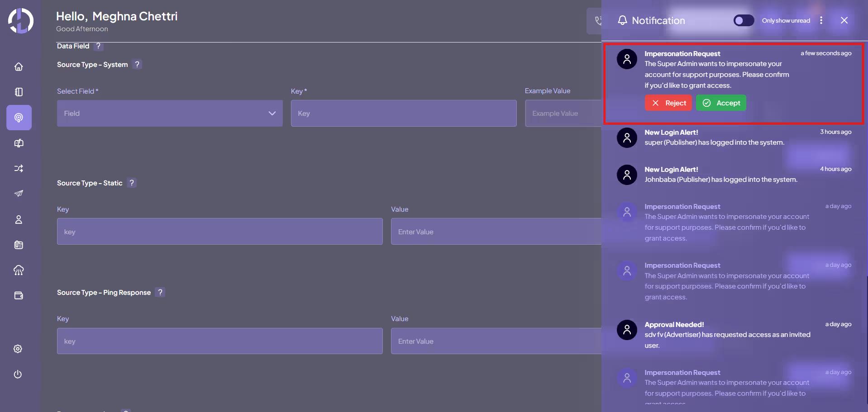
Task: Open the shuffle routing icon in sidebar
Action: coord(19,168)
